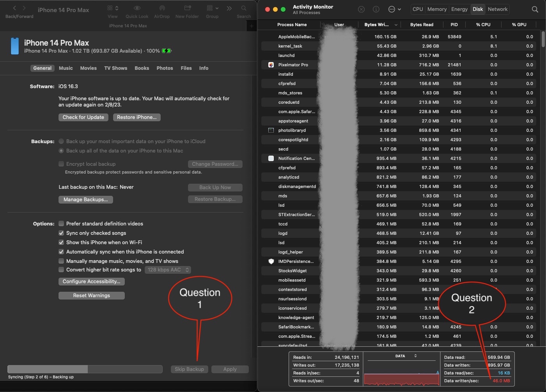Screen dimensions: 546x392
Task: Uncheck Automatically sync when iPhone is connected
Action: (x=61, y=252)
